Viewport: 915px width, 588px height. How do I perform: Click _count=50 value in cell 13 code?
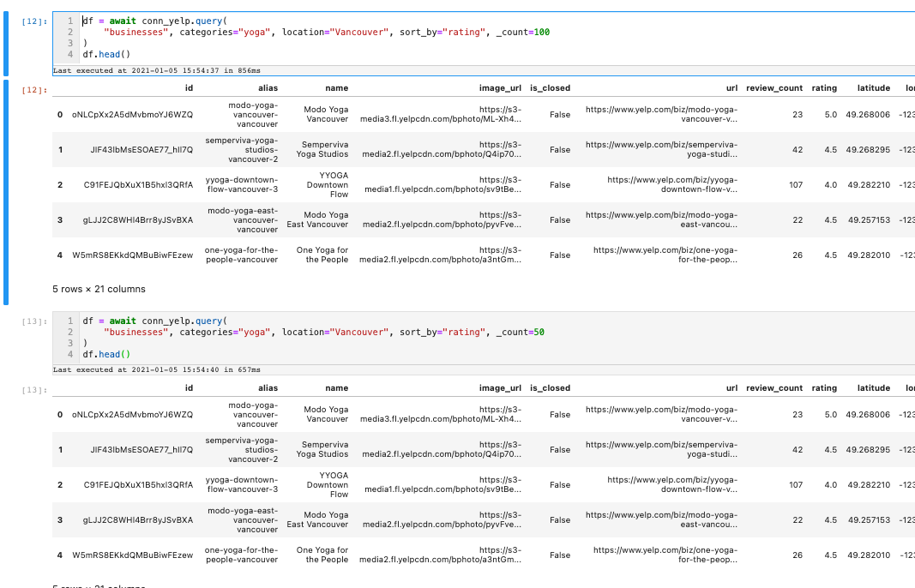tap(539, 332)
